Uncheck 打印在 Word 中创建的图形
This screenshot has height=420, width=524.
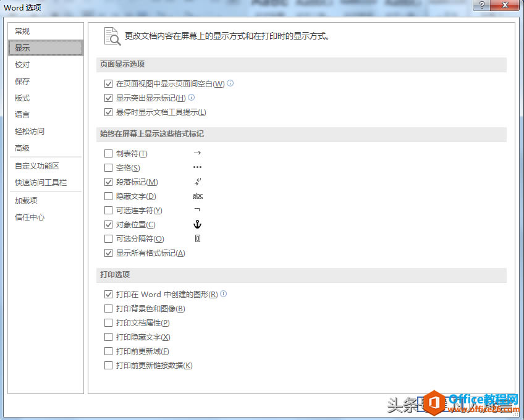pos(108,294)
